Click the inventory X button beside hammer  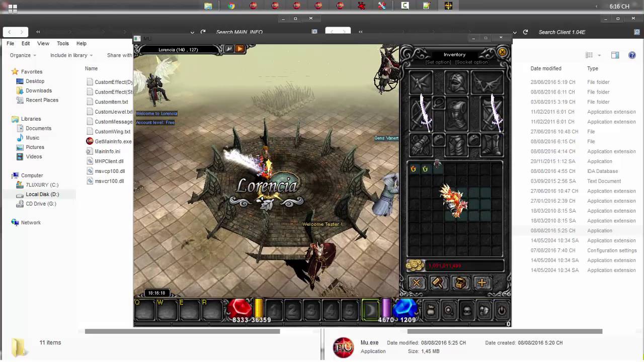point(417,283)
